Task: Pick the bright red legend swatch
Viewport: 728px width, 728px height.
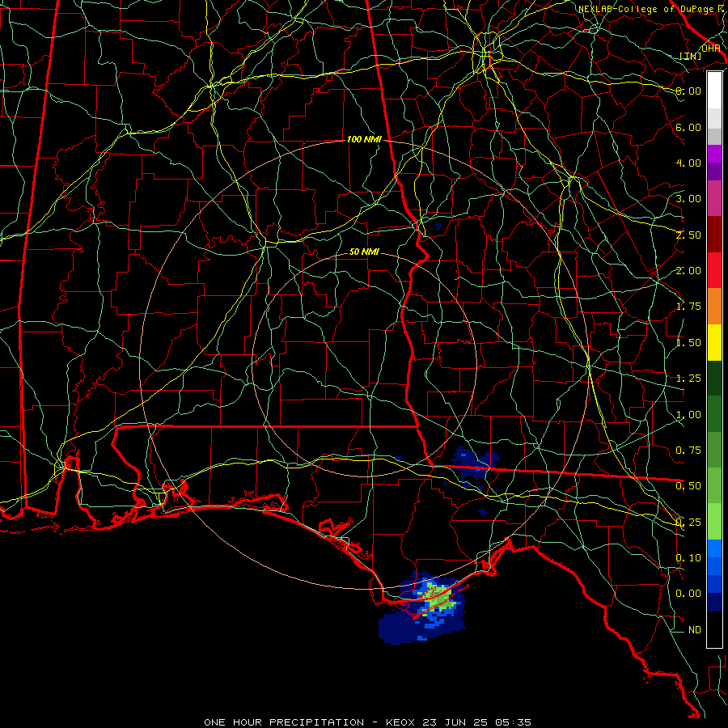Action: pos(714,270)
